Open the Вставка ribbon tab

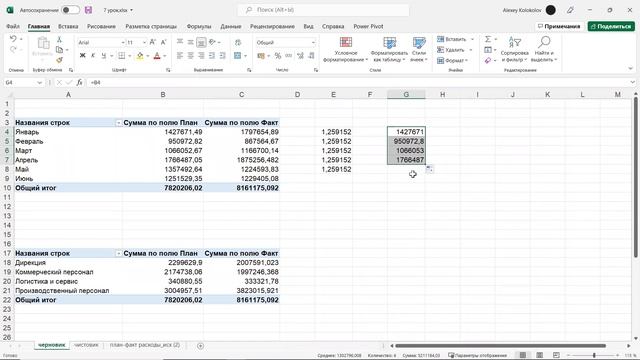pyautogui.click(x=68, y=26)
